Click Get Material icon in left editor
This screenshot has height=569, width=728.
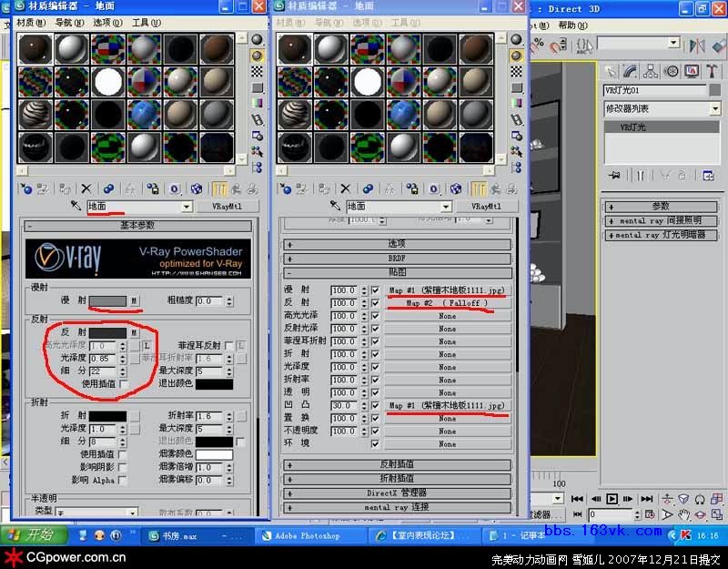(x=26, y=188)
